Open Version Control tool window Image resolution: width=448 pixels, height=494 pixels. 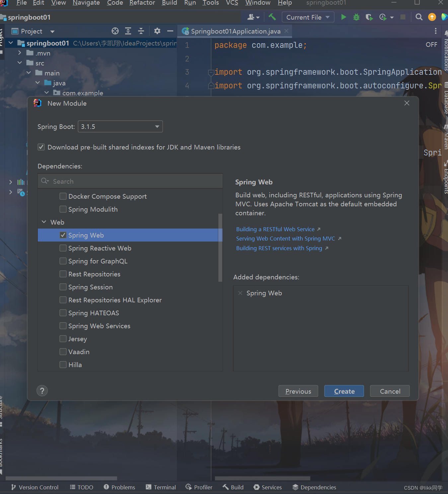35,487
